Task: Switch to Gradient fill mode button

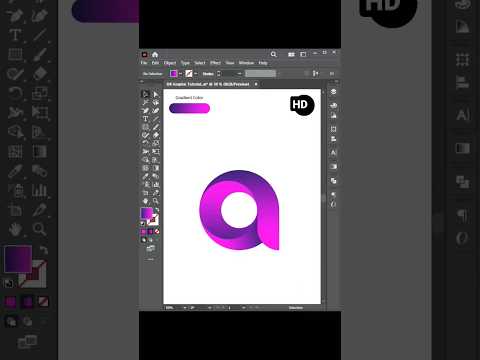Action: (x=150, y=231)
